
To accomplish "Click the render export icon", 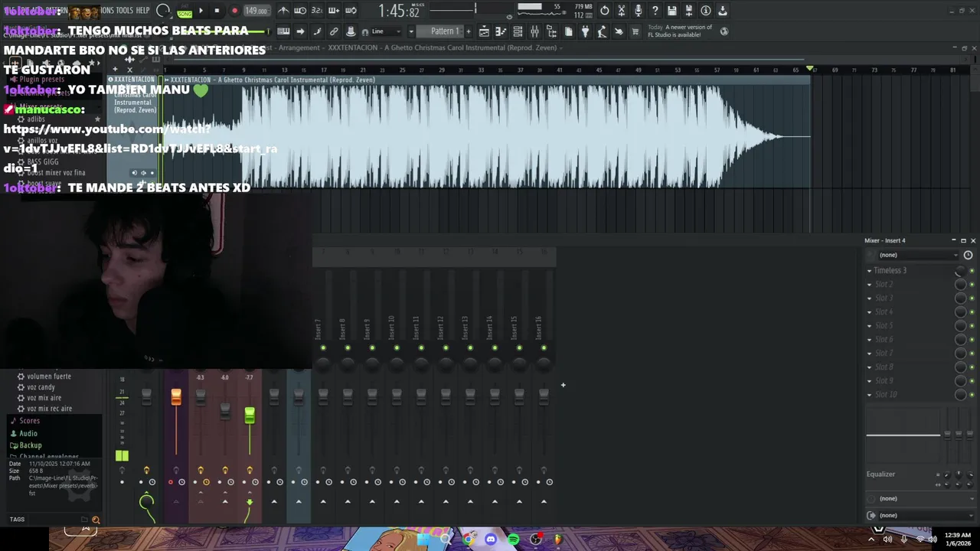I will (x=689, y=11).
